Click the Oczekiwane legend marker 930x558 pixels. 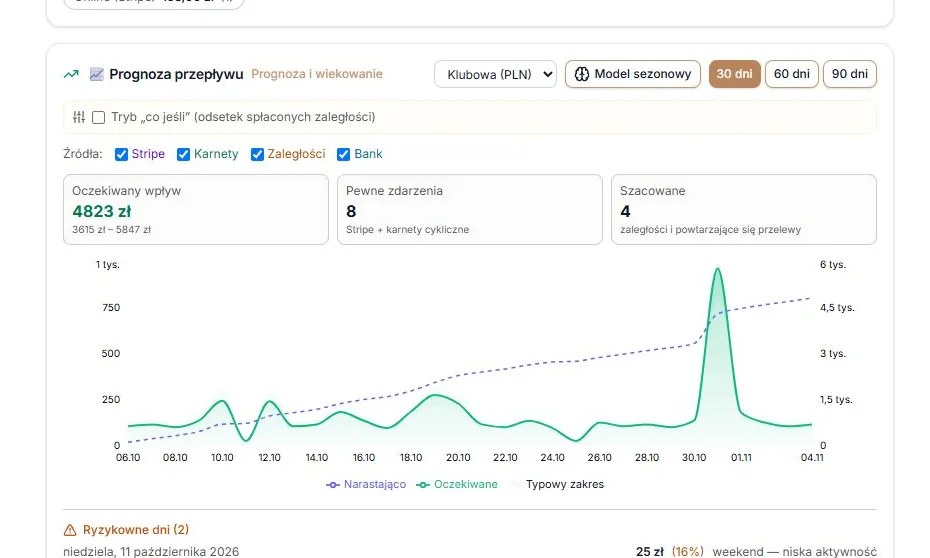pos(423,485)
